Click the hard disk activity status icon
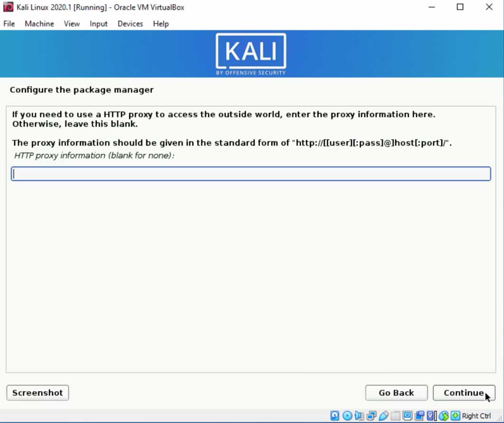 334,415
